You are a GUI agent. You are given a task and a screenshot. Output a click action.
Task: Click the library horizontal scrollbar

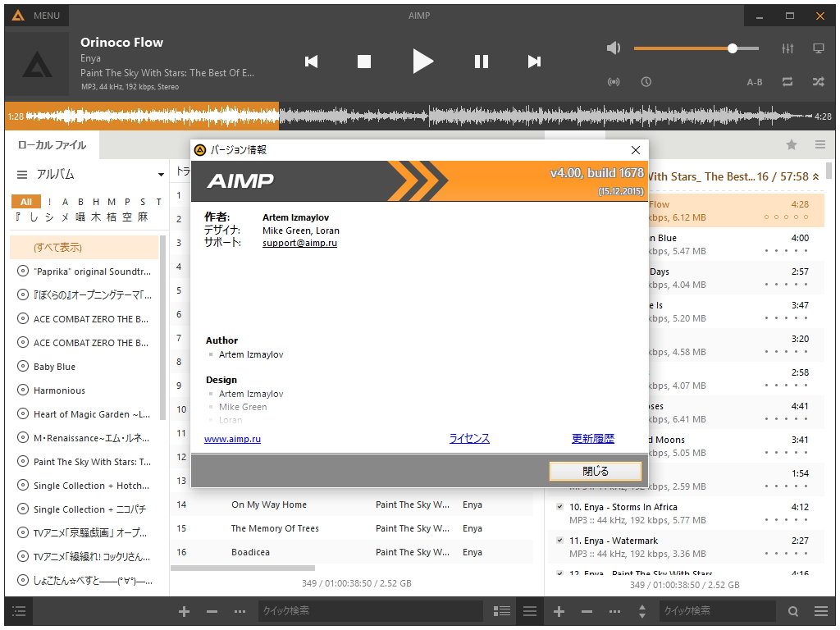pos(243,568)
